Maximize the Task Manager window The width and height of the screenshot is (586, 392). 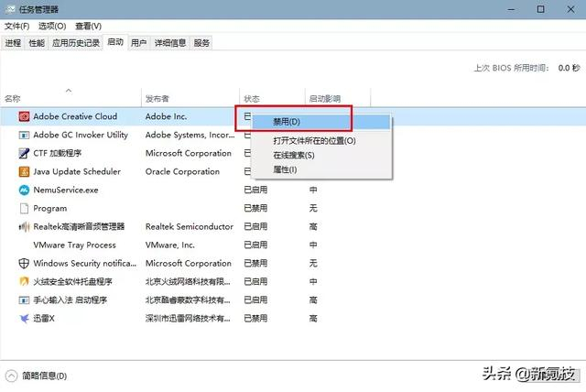(541, 9)
